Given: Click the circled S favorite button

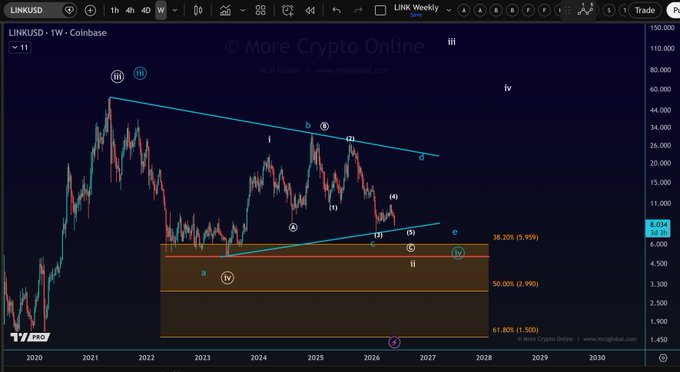Looking at the screenshot, I should coord(609,10).
